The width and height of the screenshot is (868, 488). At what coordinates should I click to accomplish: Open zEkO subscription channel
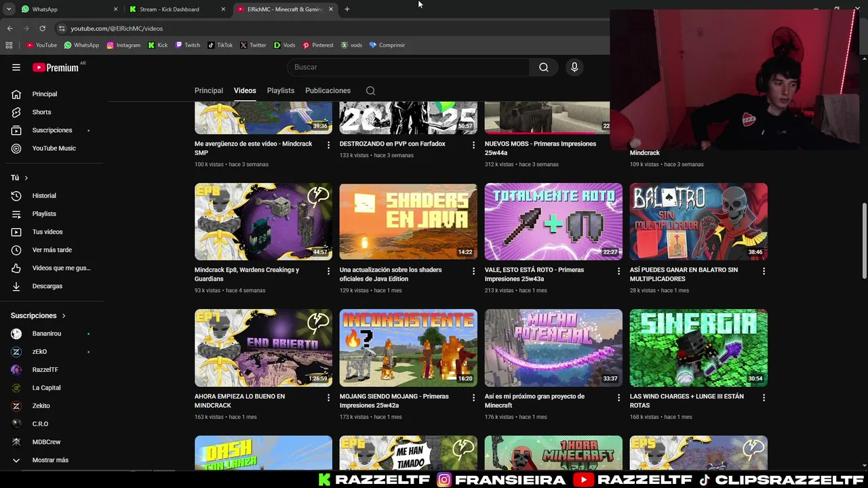point(52,352)
